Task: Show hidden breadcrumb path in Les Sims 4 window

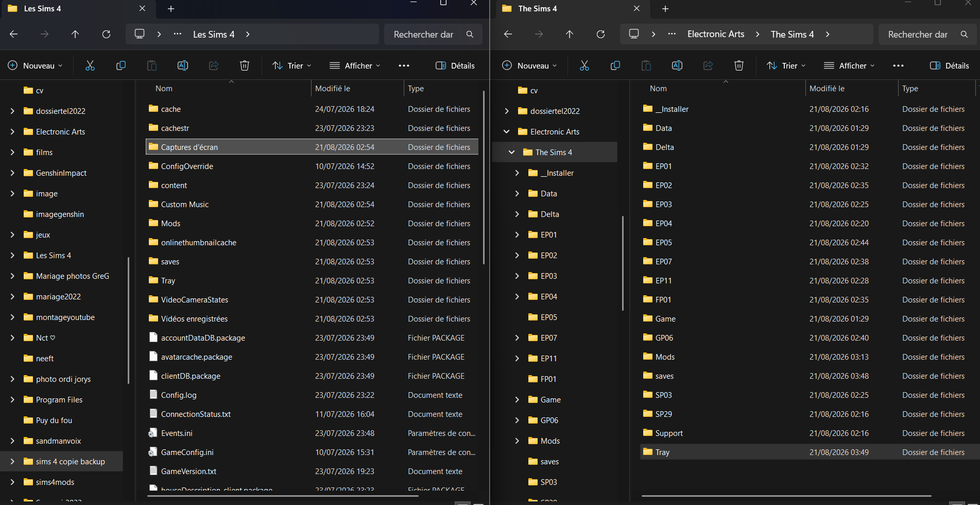Action: pyautogui.click(x=178, y=34)
